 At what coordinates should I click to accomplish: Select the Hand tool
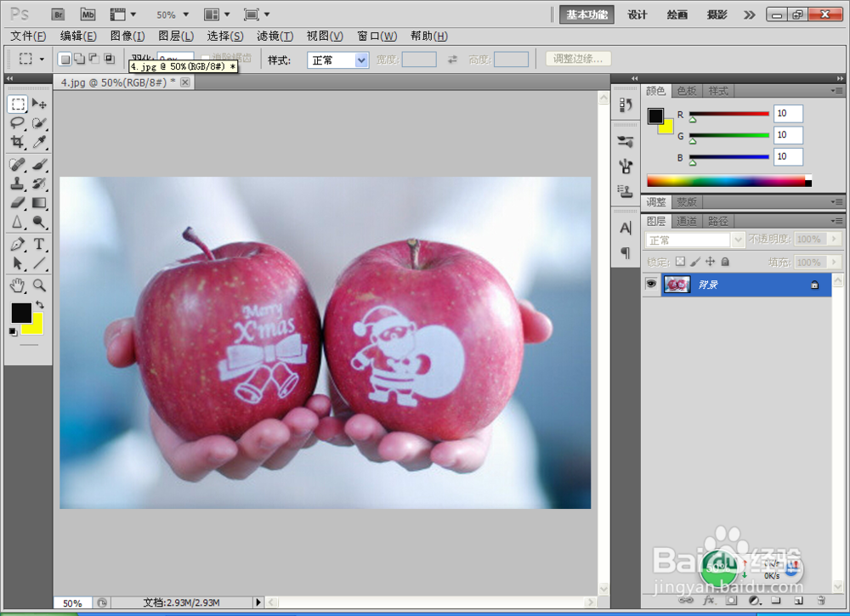18,285
